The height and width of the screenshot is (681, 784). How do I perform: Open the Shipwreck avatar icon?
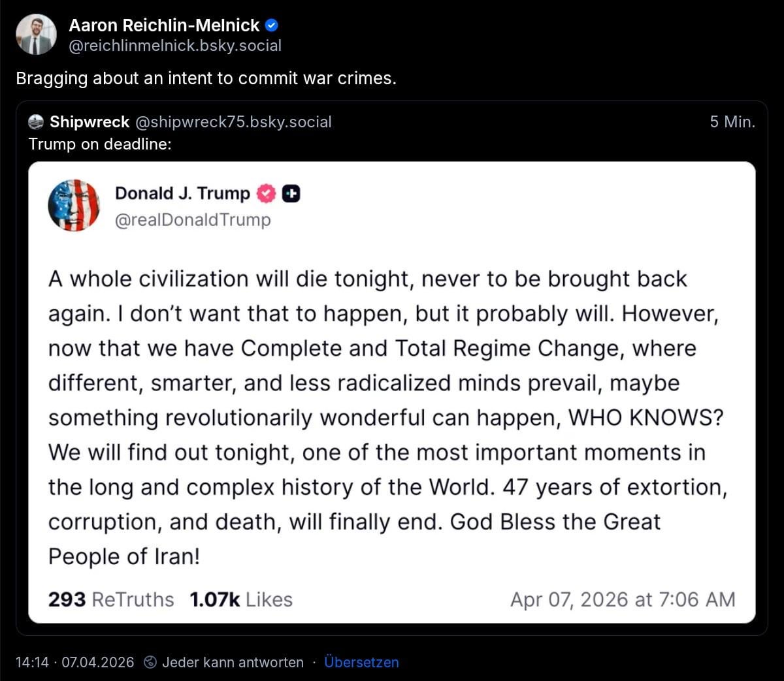(x=37, y=122)
